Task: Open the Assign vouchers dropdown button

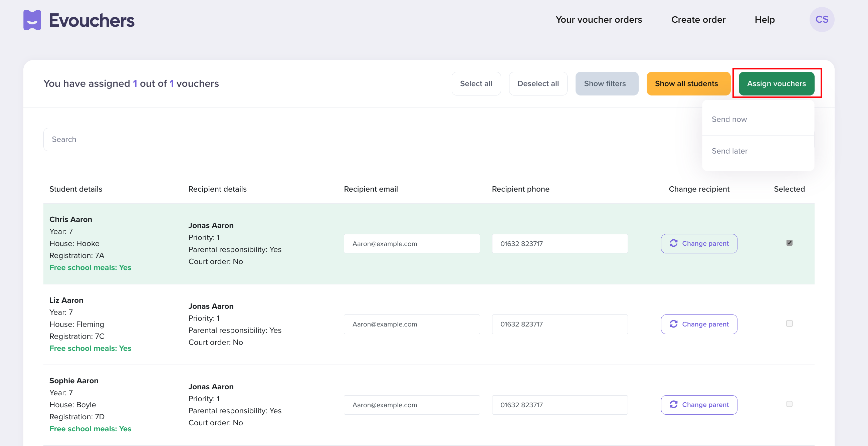Action: 776,83
